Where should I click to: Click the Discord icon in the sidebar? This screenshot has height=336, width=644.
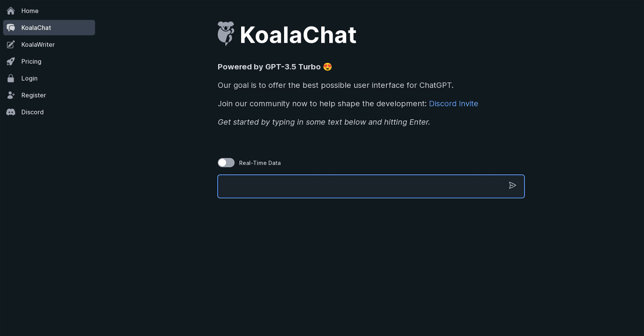pos(10,112)
